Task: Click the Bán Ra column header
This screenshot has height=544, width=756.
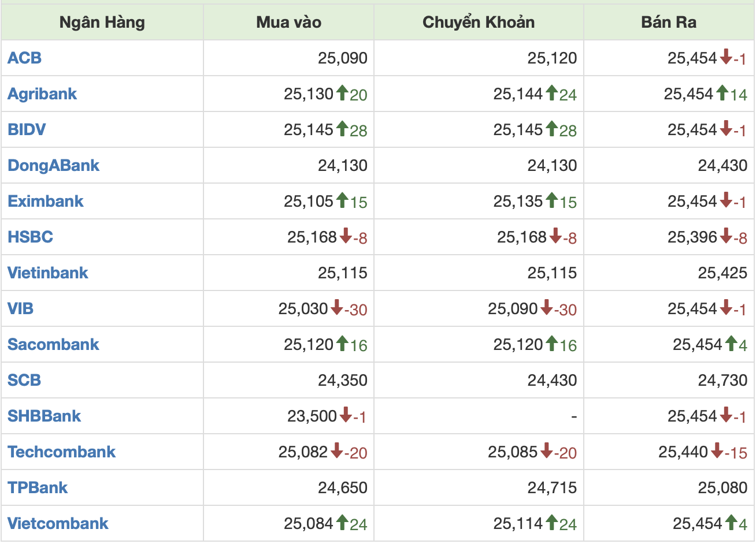Action: point(669,22)
